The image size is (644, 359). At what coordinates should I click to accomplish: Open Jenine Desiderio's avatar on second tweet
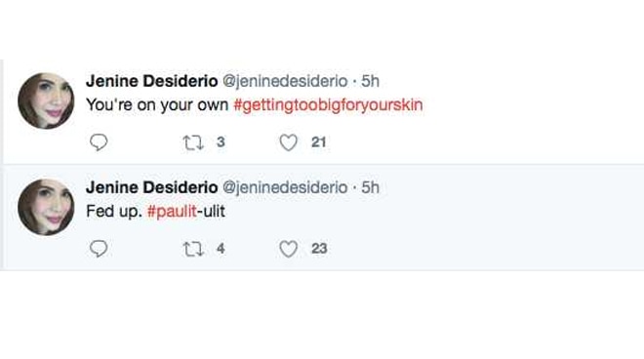(46, 207)
